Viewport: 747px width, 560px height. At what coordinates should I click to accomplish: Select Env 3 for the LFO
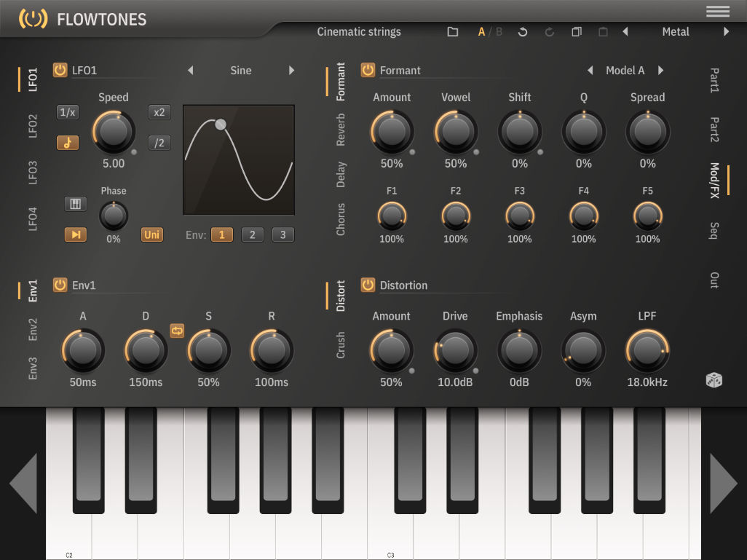pyautogui.click(x=283, y=234)
